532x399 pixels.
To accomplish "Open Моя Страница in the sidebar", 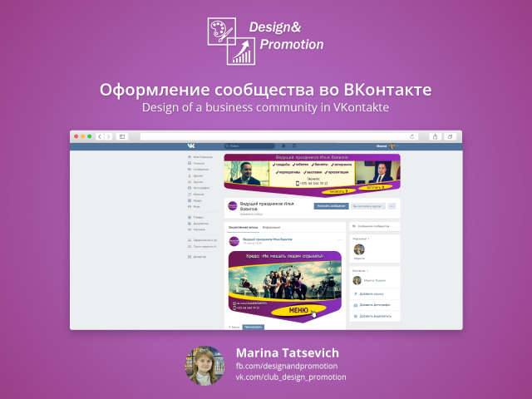I will pos(200,157).
